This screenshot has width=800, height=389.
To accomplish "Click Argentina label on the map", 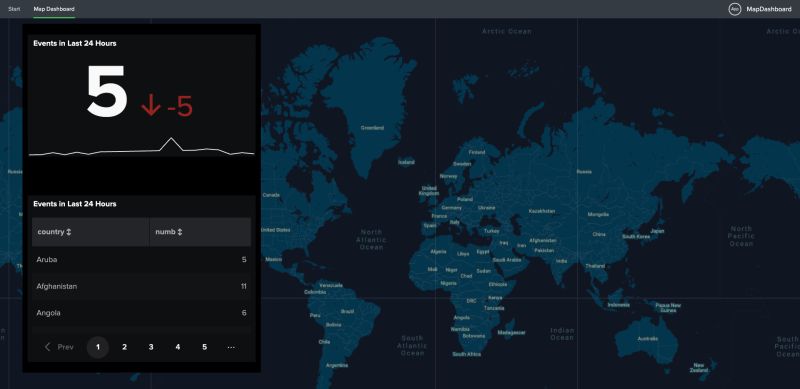I will point(337,365).
